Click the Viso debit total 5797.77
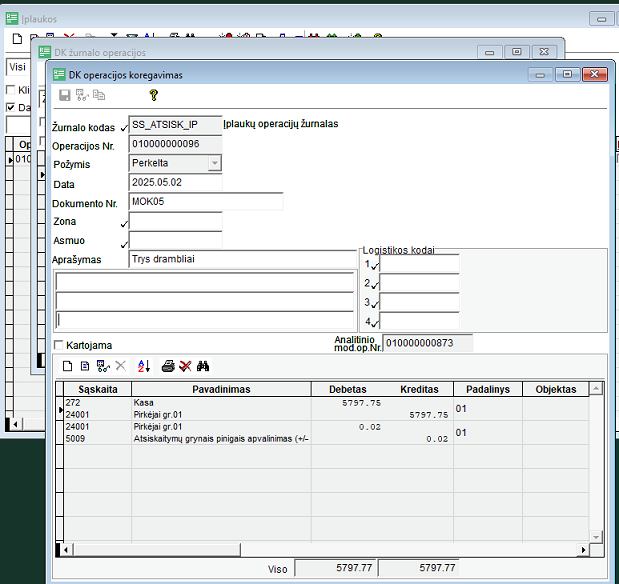Viewport: 619px width, 584px height. pyautogui.click(x=336, y=568)
